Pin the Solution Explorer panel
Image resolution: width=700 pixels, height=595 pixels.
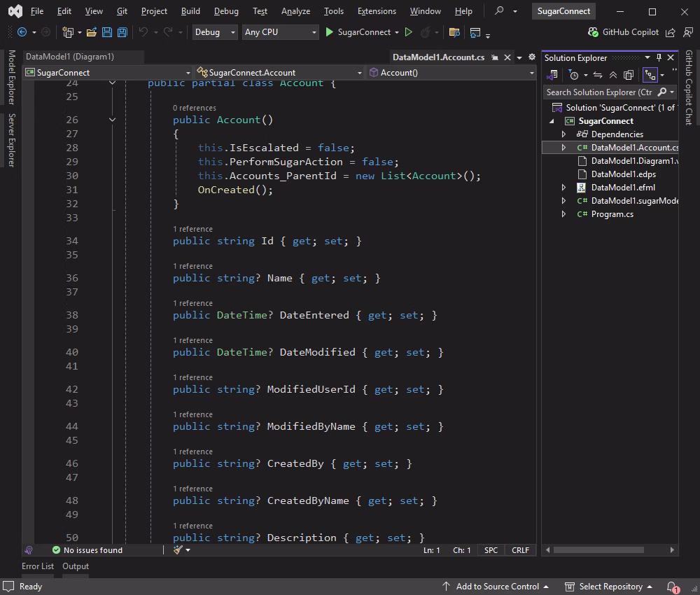coord(659,58)
